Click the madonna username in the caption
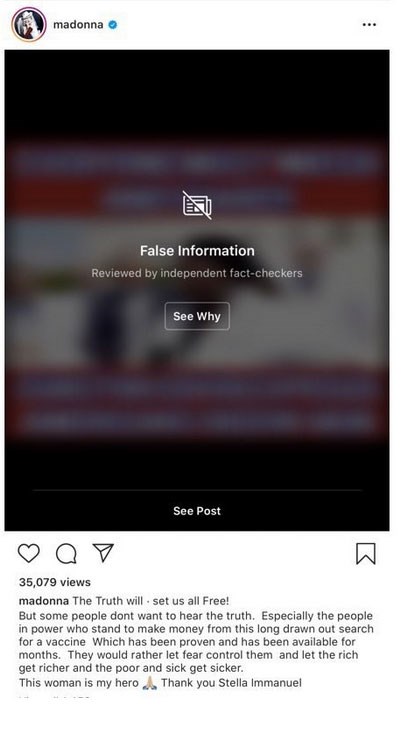The width and height of the screenshot is (415, 731). coord(44,601)
